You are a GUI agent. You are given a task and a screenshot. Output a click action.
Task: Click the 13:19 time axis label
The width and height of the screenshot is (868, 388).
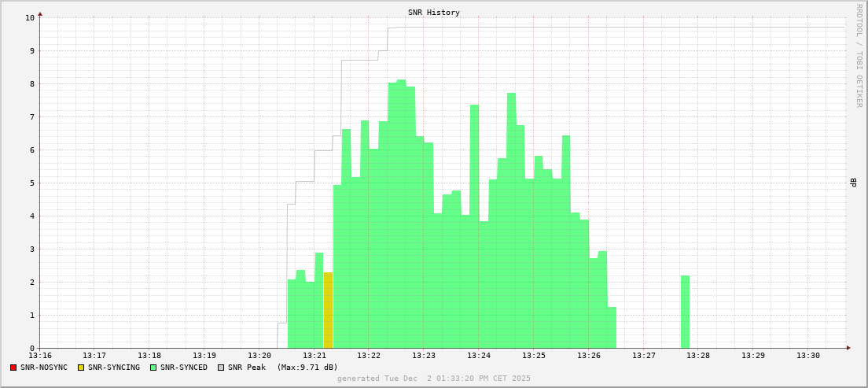click(204, 357)
